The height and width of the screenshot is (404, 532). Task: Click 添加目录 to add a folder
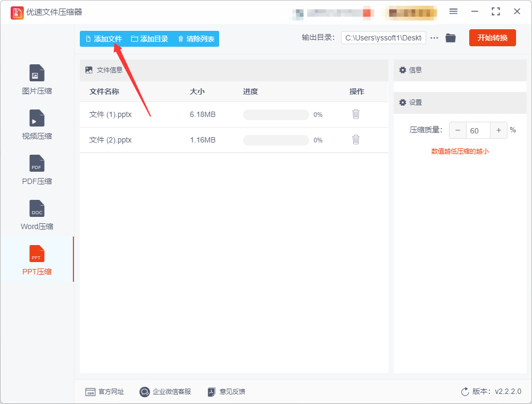click(149, 39)
